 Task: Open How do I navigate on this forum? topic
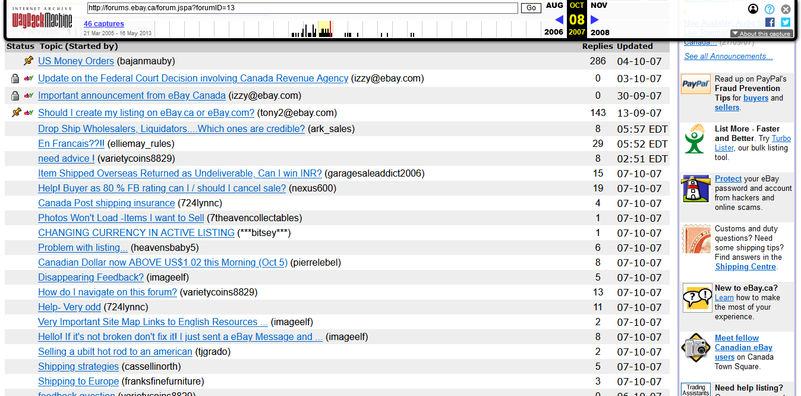point(107,292)
